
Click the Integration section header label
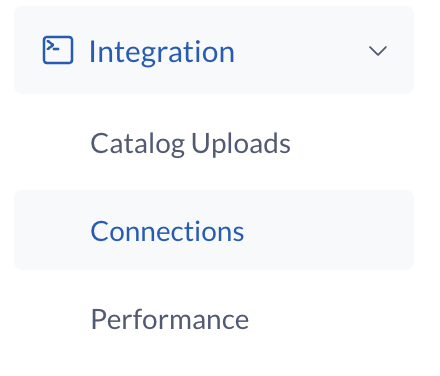(x=162, y=52)
